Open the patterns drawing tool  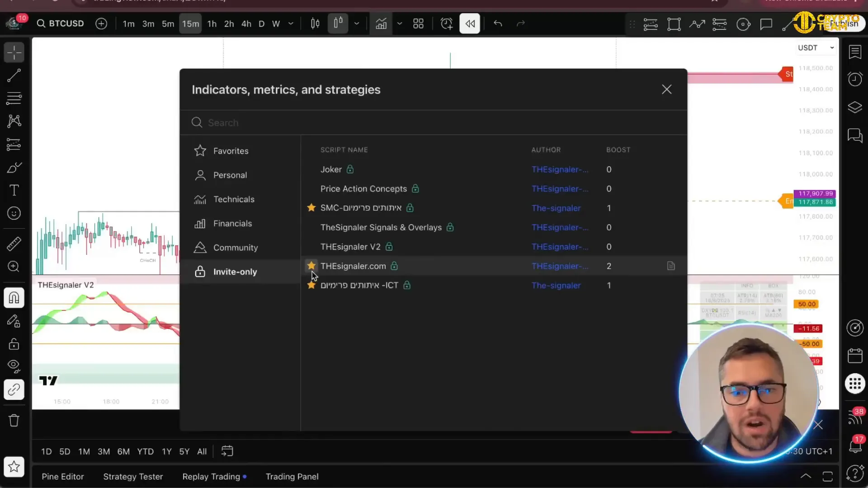[x=14, y=121]
